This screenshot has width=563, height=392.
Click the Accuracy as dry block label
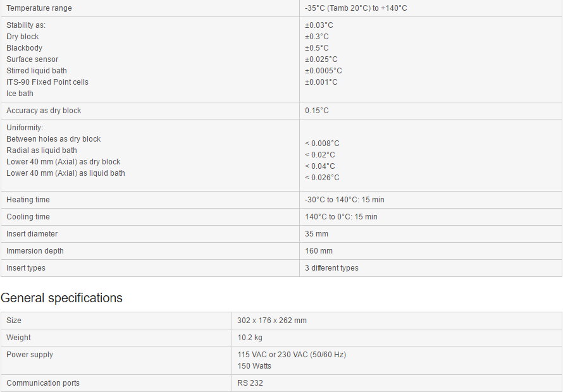click(x=44, y=111)
